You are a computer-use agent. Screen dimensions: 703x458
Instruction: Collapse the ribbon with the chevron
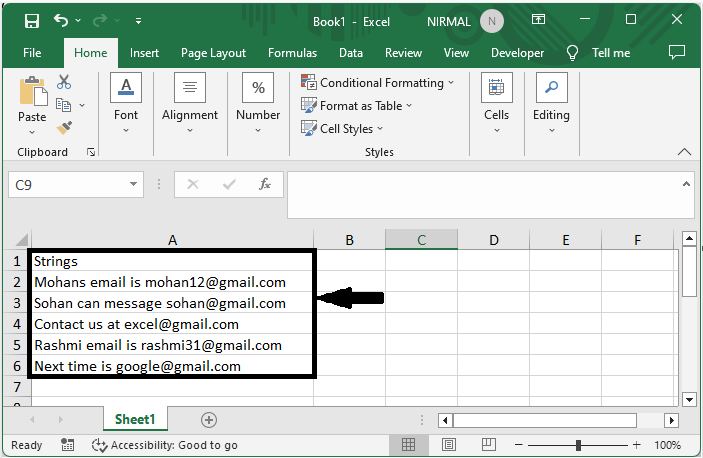684,152
